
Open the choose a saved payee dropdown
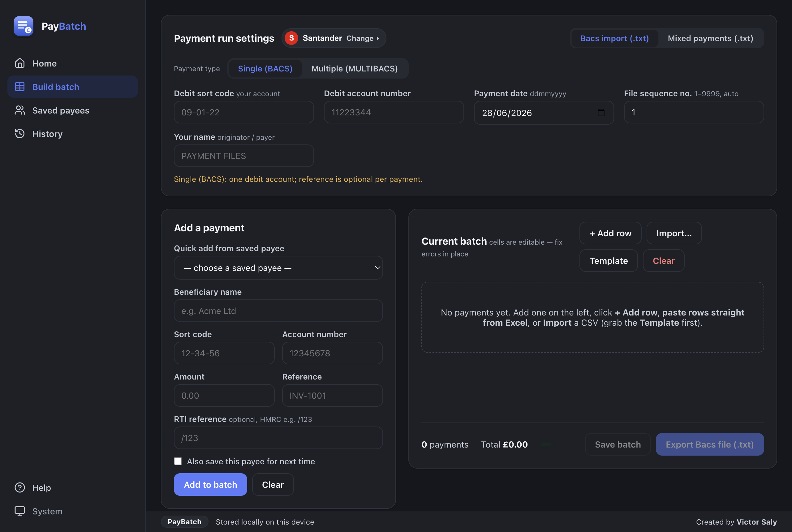278,268
